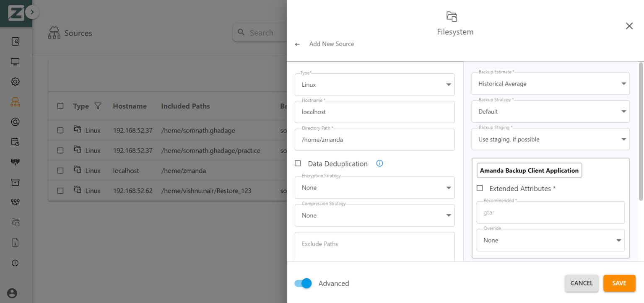Click the SAVE button
This screenshot has width=644, height=303.
point(619,283)
